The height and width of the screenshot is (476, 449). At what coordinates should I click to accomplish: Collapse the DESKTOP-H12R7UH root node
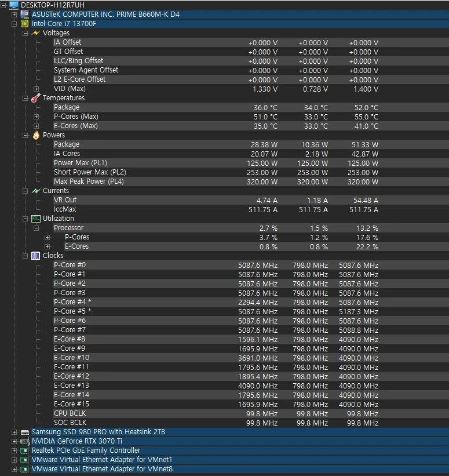[x=3, y=5]
